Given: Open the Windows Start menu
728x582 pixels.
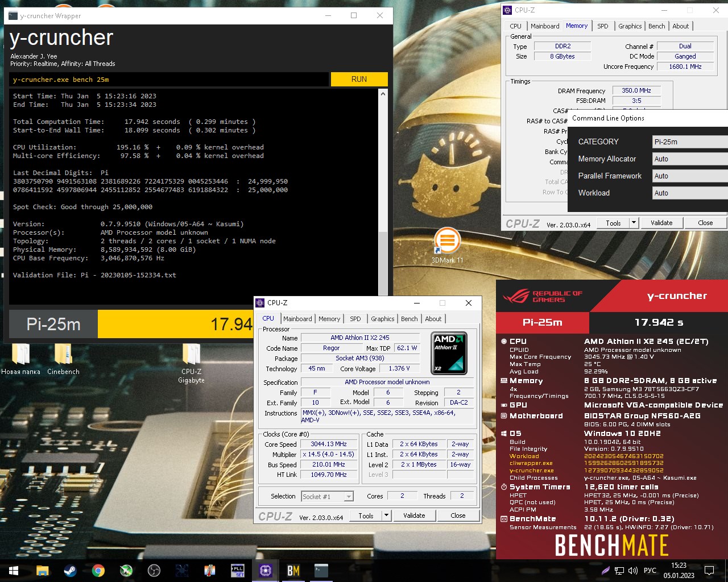Looking at the screenshot, I should tap(14, 571).
